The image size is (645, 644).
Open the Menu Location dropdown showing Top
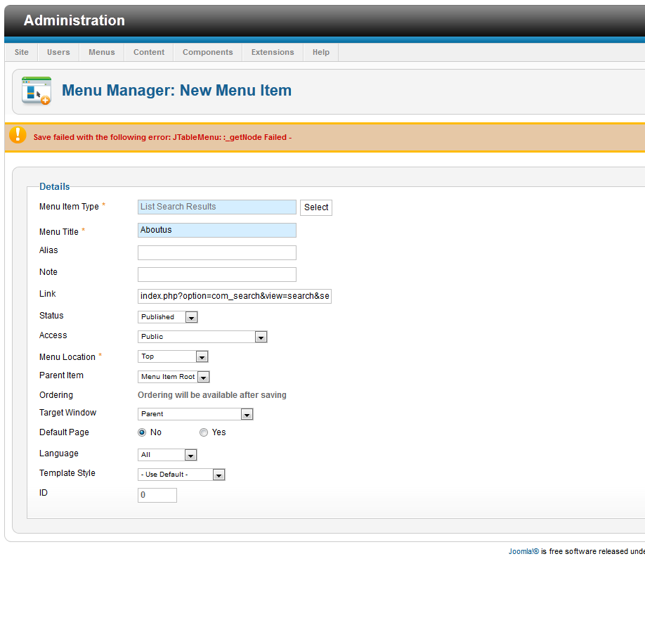173,356
